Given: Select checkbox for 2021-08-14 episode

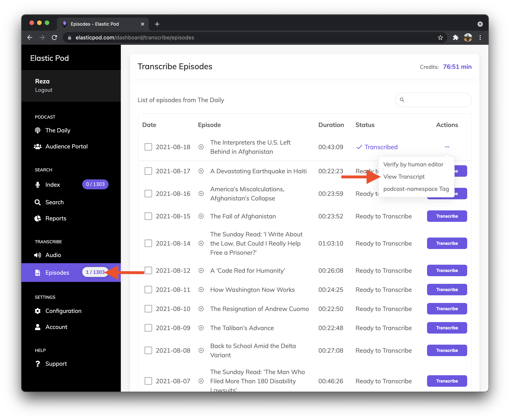Looking at the screenshot, I should point(148,243).
